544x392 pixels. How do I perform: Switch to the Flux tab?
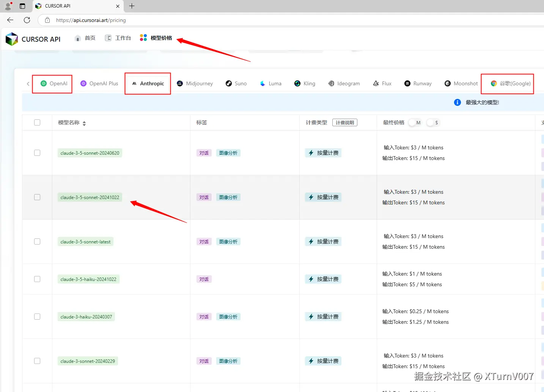382,83
